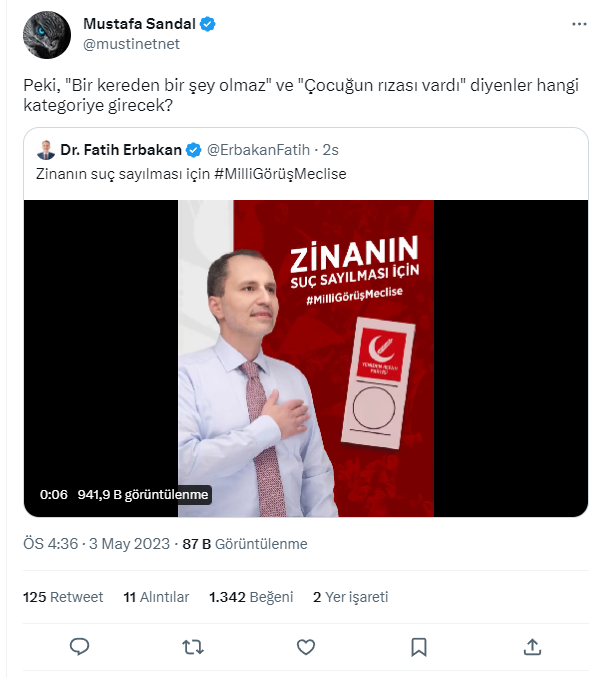Click the verified badge next to Mustafa Sandal
This screenshot has width=601, height=678.
(x=208, y=24)
